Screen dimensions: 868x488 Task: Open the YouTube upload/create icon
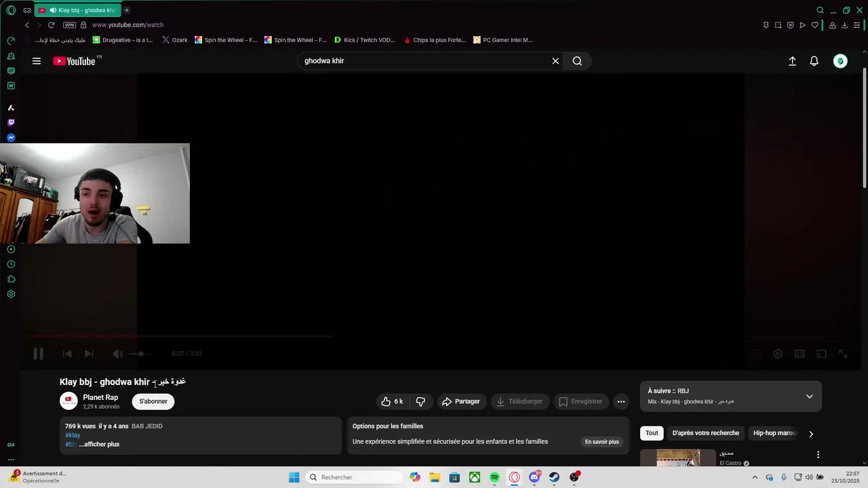[x=792, y=61]
